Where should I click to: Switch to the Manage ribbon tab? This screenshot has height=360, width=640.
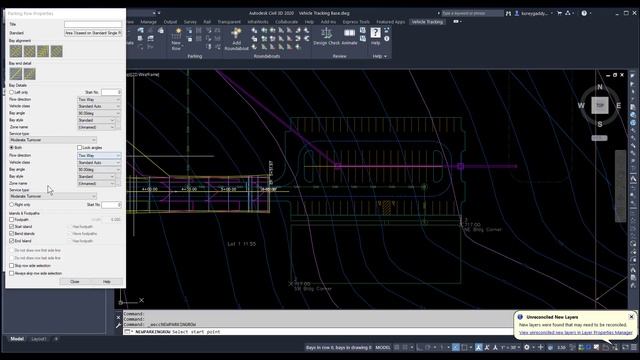149,22
